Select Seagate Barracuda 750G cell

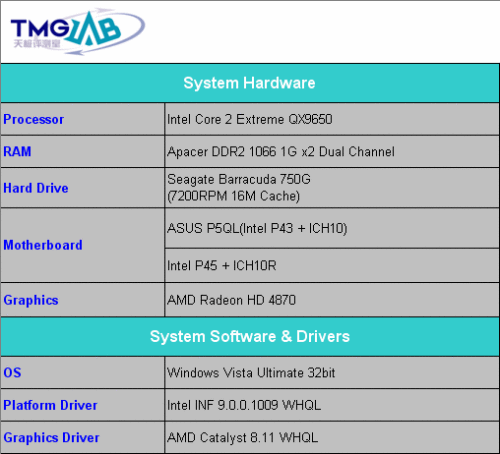point(332,188)
